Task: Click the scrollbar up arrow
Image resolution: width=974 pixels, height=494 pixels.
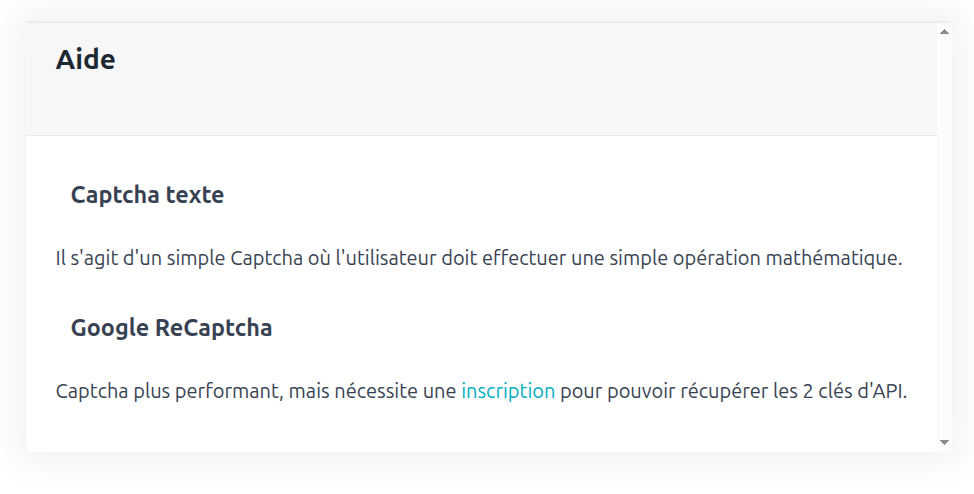Action: pyautogui.click(x=944, y=32)
